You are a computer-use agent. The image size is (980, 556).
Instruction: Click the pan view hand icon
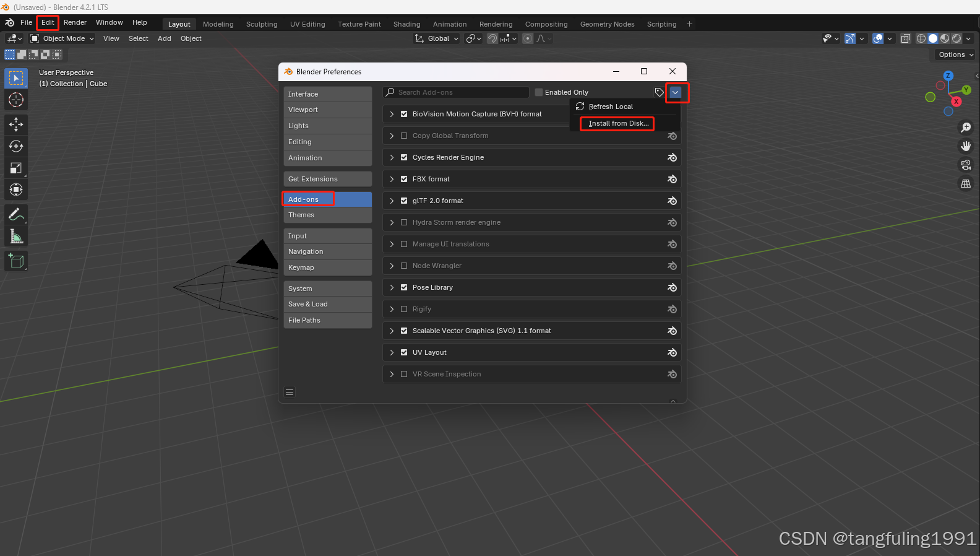coord(966,146)
